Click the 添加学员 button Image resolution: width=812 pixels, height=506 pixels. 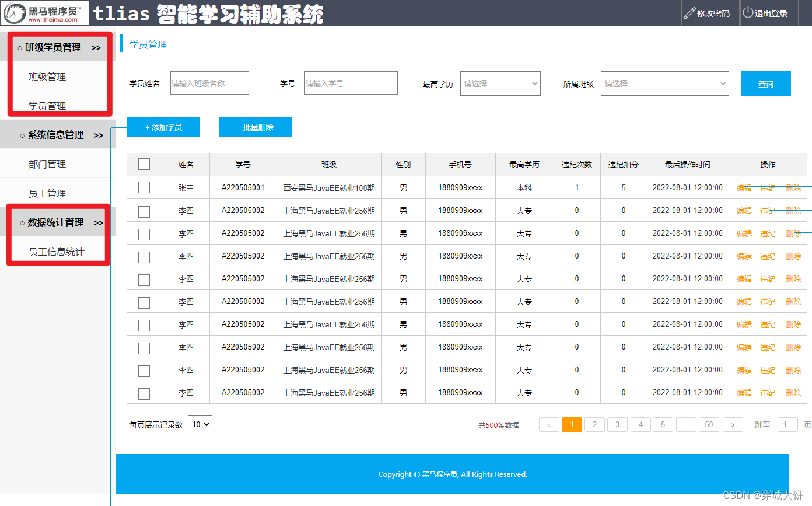click(163, 127)
